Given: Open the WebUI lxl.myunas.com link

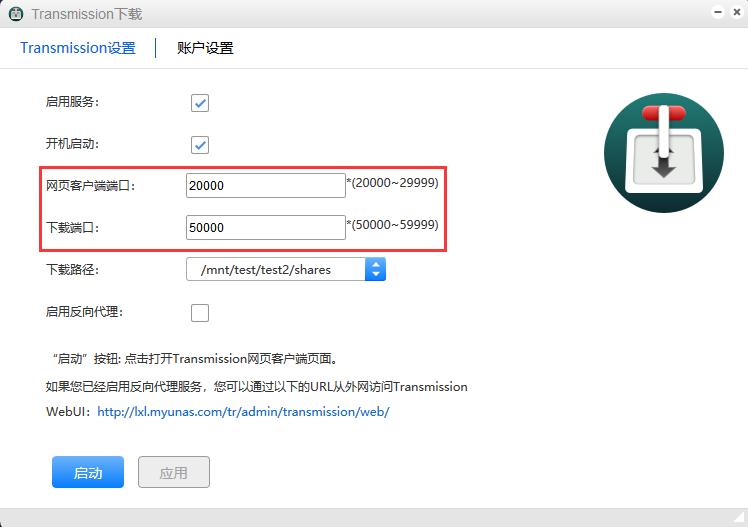Looking at the screenshot, I should coord(243,412).
